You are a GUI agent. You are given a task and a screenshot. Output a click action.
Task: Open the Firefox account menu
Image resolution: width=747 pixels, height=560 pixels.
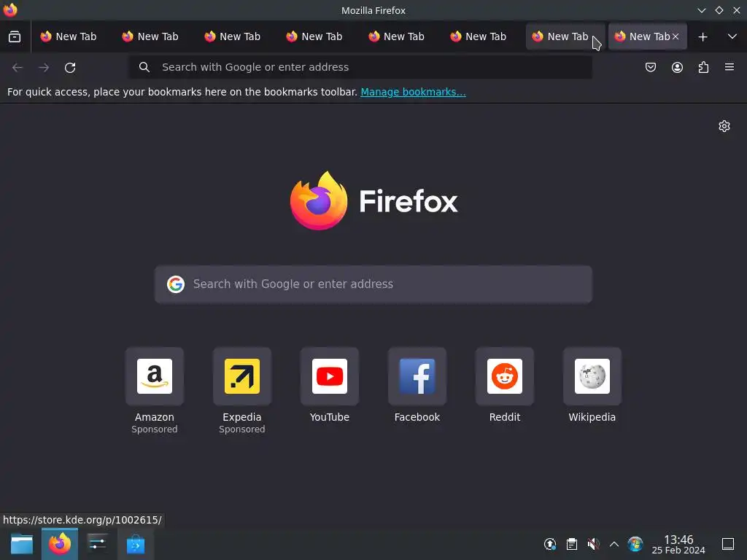(677, 68)
